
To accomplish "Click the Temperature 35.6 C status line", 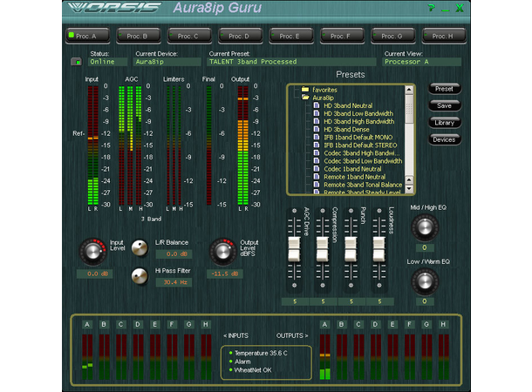I will pyautogui.click(x=258, y=353).
